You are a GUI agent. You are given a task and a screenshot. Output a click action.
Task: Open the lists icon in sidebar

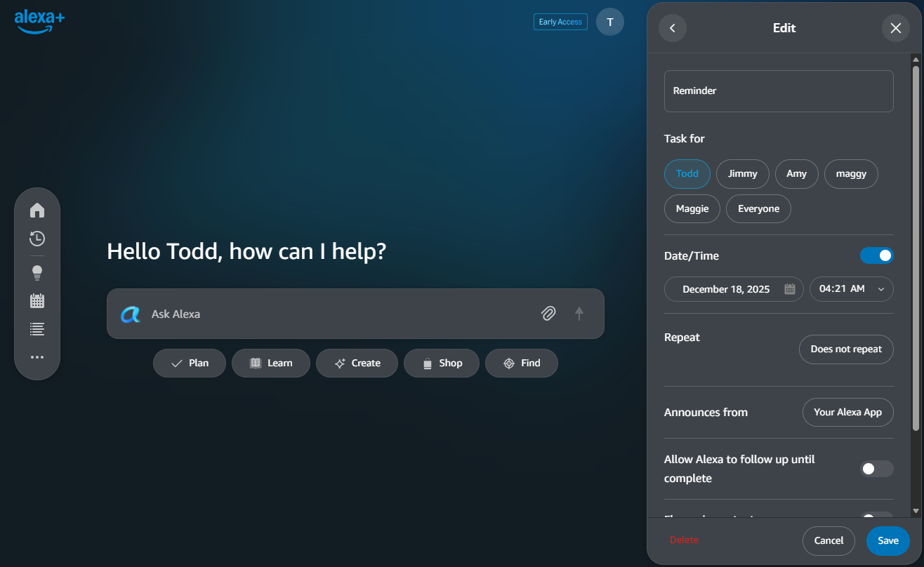37,328
